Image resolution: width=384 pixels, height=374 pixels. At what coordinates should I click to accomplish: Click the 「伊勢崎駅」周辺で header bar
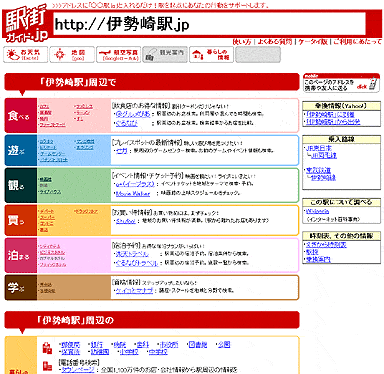[x=152, y=82]
